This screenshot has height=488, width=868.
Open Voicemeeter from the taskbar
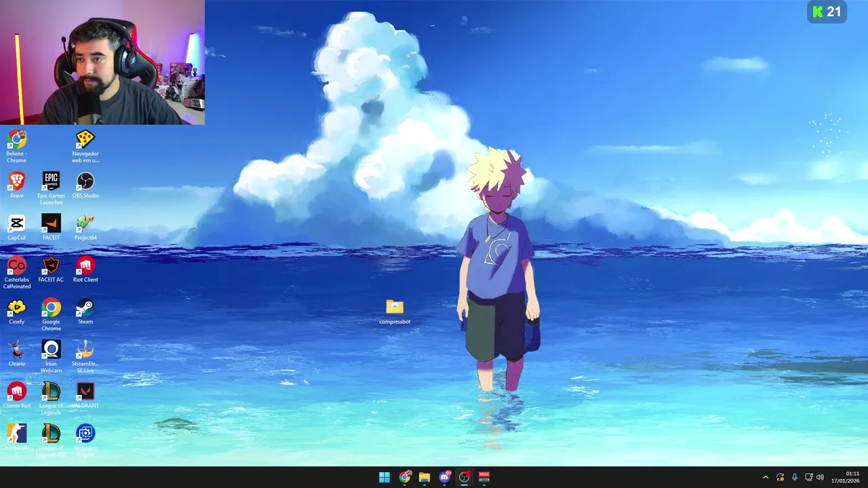pyautogui.click(x=484, y=477)
